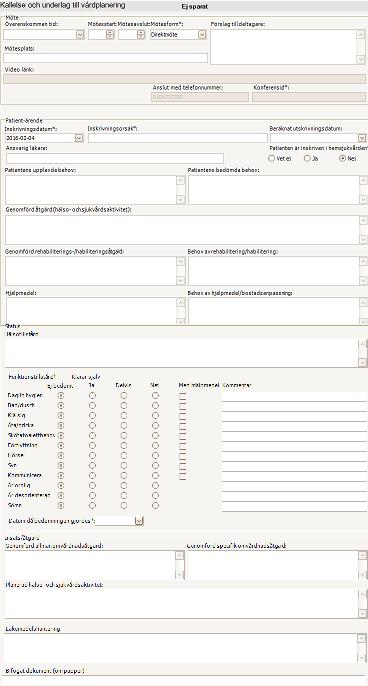Select Ja for the Sömn row
This screenshot has width=368, height=686.
[92, 505]
